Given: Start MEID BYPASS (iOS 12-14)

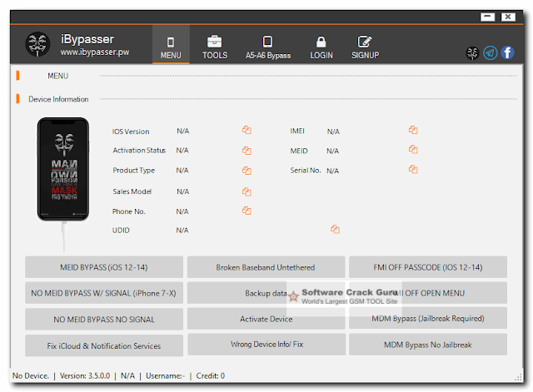Looking at the screenshot, I should 104,267.
